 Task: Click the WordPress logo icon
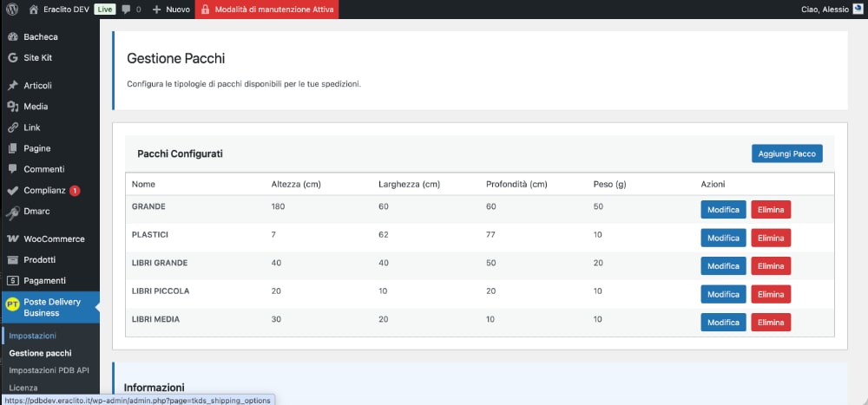pos(12,10)
